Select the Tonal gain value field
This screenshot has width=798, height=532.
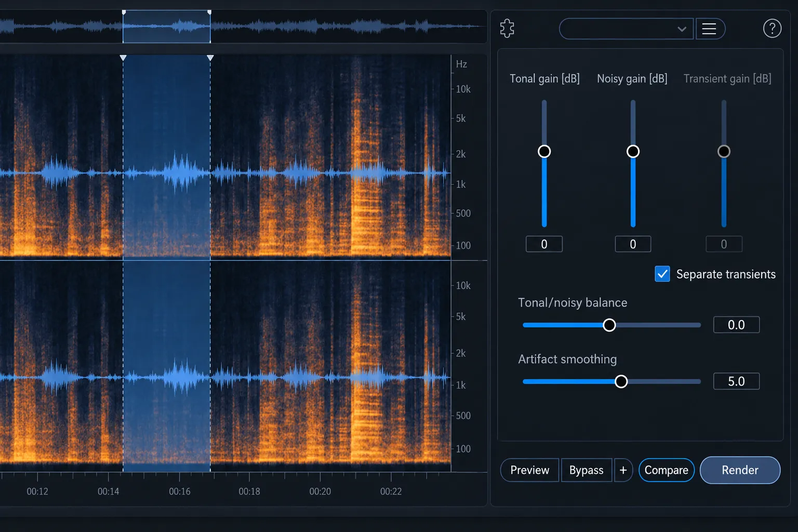pyautogui.click(x=544, y=244)
